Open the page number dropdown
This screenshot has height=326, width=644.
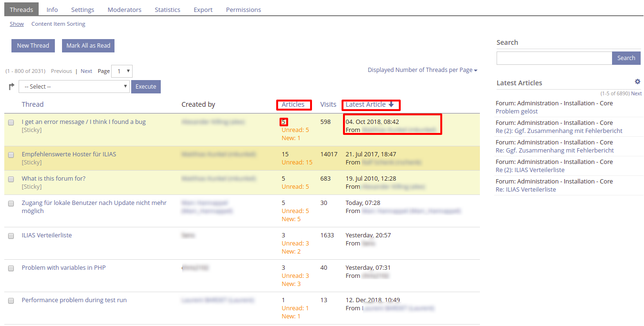[122, 71]
